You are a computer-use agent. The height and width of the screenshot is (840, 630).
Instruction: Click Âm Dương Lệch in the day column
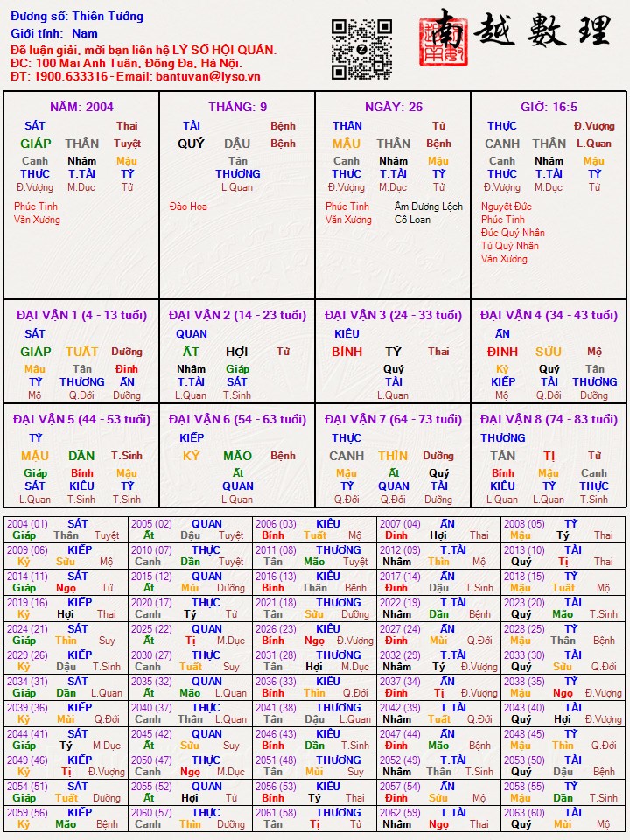point(429,206)
